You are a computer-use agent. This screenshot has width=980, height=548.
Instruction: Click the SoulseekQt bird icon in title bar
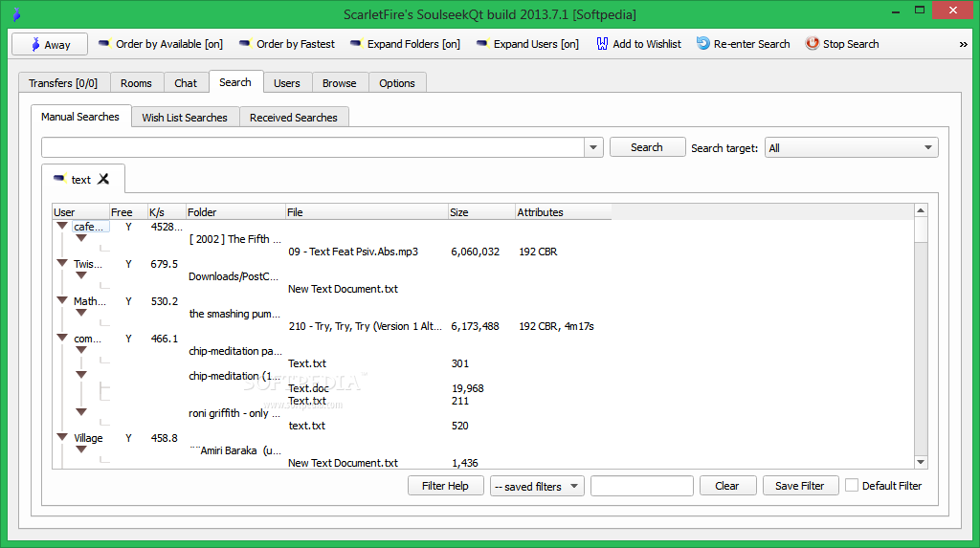16,13
